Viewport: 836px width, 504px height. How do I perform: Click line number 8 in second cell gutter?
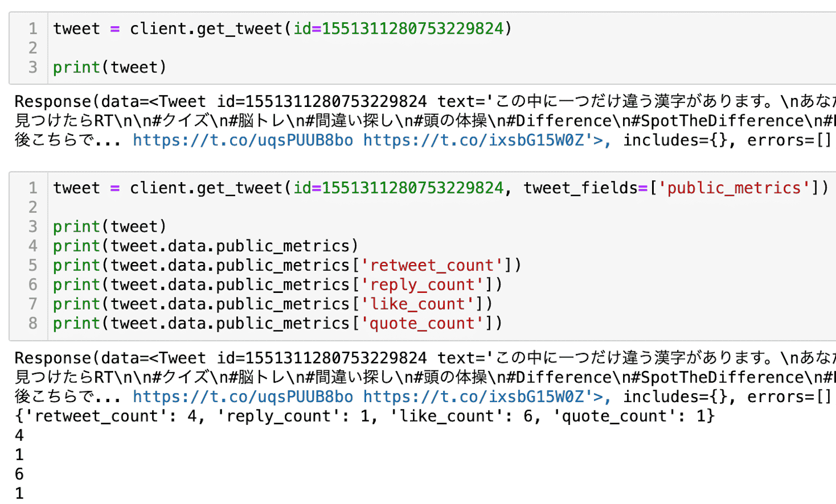(33, 324)
